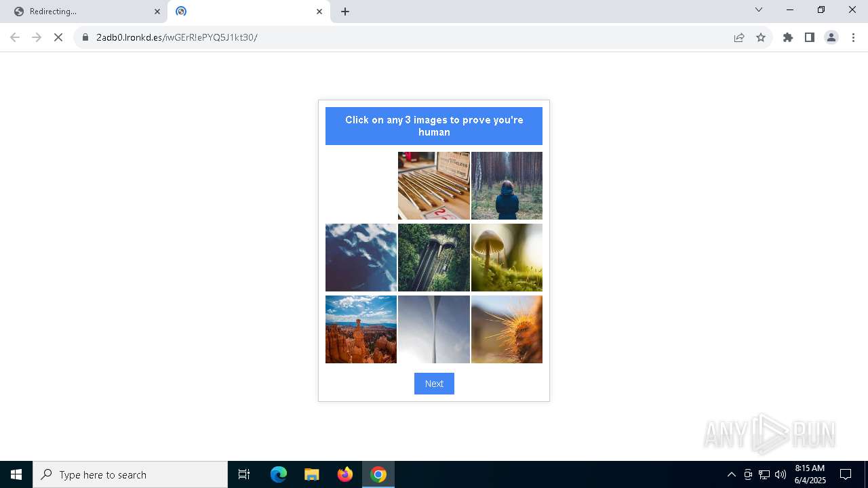Viewport: 868px width, 488px height.
Task: Click Chrome icon in taskbar
Action: click(378, 474)
